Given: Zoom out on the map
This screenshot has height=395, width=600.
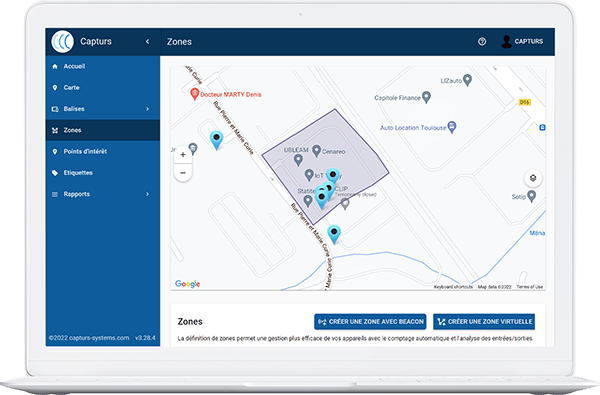Looking at the screenshot, I should (183, 173).
